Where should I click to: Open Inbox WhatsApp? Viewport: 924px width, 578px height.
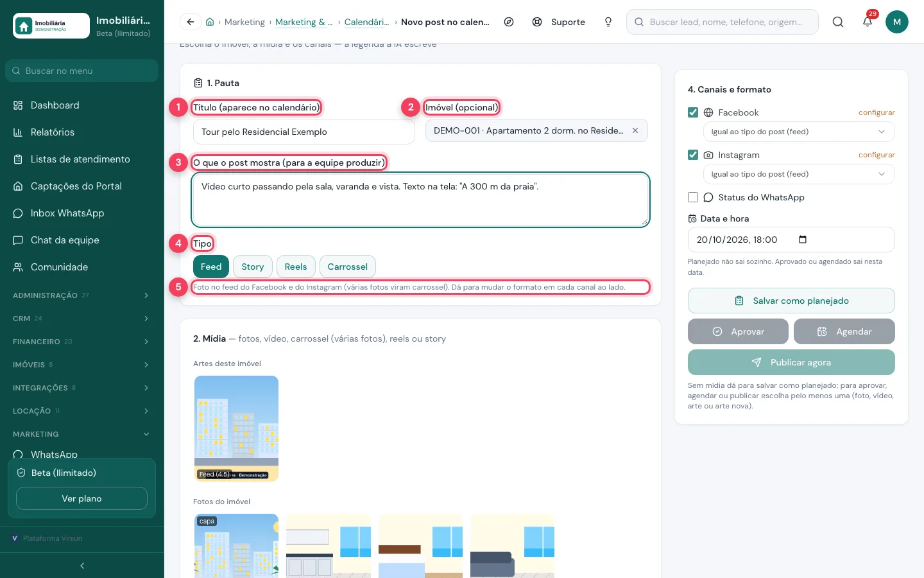pos(82,213)
